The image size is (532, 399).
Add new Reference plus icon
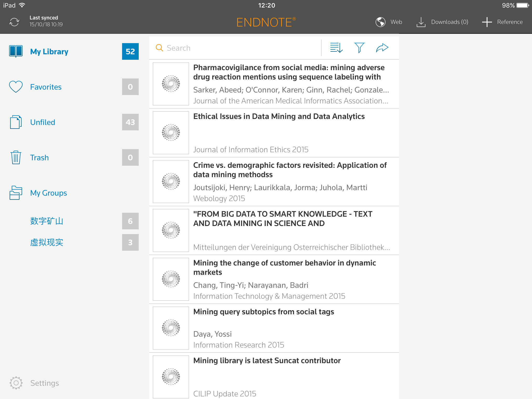[x=487, y=22]
